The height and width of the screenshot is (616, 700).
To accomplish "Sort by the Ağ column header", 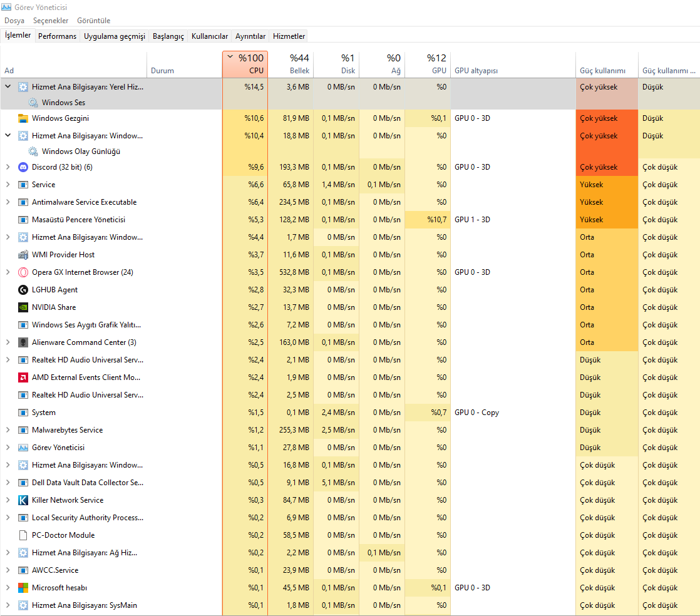I will pos(382,64).
